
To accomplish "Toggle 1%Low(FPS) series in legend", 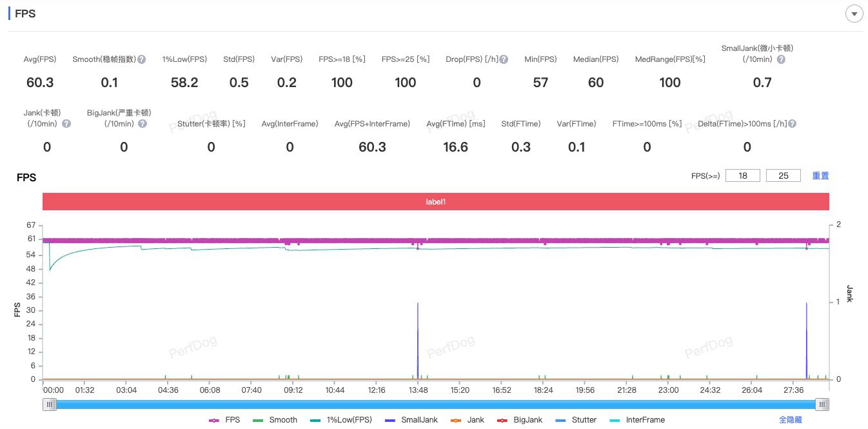I will click(340, 420).
